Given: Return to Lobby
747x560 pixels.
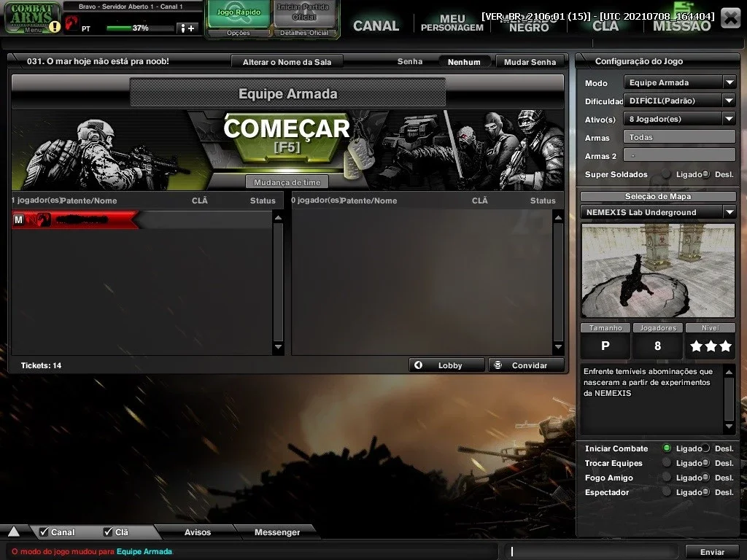Looking at the screenshot, I should coord(446,365).
